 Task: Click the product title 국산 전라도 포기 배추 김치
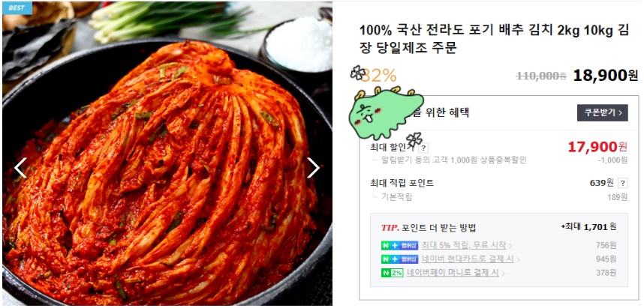494,40
